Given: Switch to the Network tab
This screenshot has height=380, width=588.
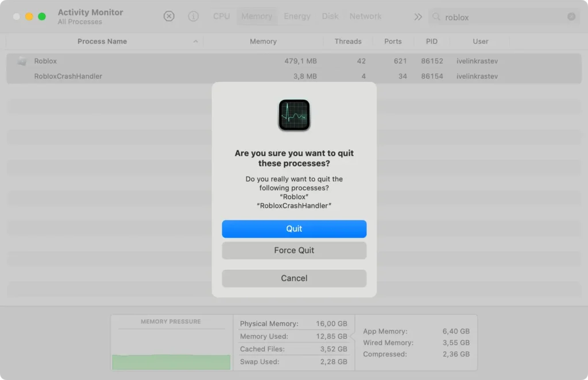Looking at the screenshot, I should point(365,17).
